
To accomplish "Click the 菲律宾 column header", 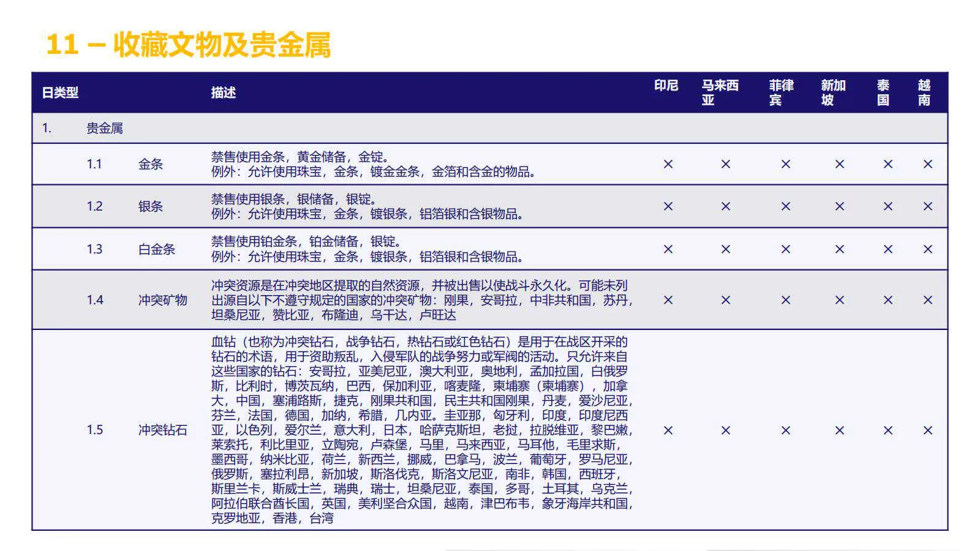I will click(x=781, y=92).
